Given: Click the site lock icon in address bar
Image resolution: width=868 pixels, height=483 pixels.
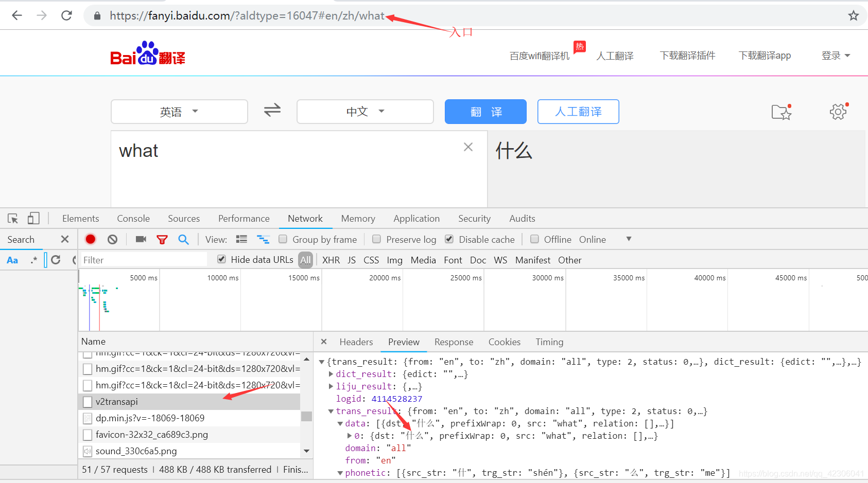Looking at the screenshot, I should pos(97,16).
